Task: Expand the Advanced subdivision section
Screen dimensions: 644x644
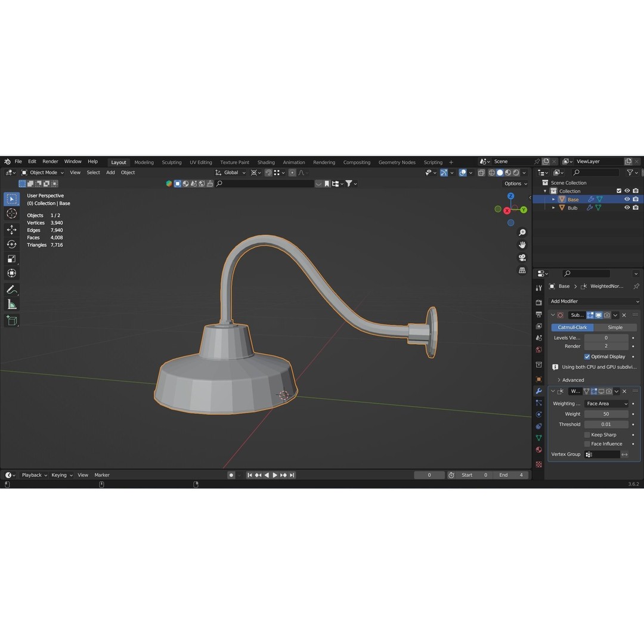Action: click(x=571, y=380)
